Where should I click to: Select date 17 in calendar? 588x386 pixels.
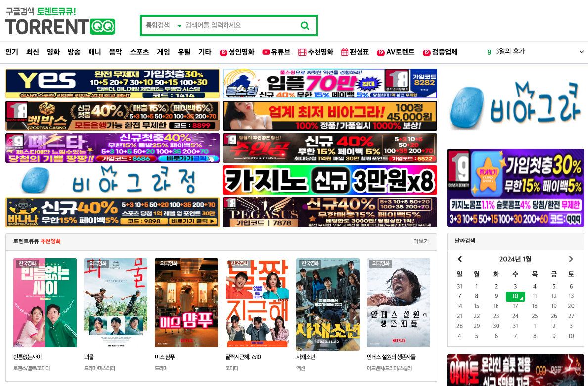point(515,306)
